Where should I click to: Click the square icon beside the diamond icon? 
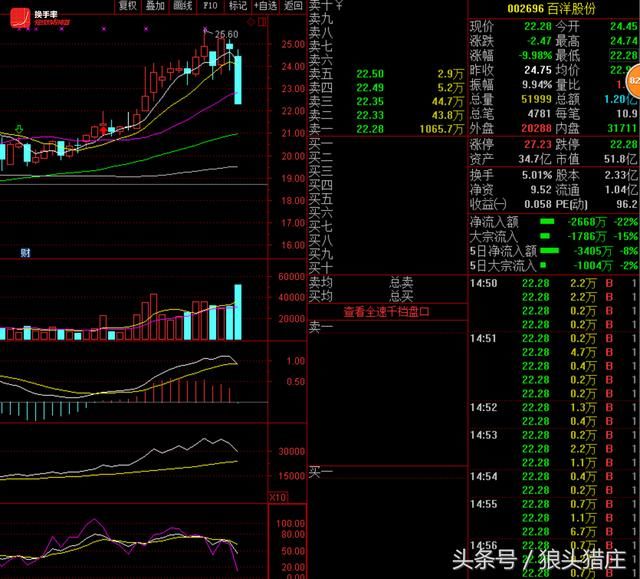pos(262,22)
